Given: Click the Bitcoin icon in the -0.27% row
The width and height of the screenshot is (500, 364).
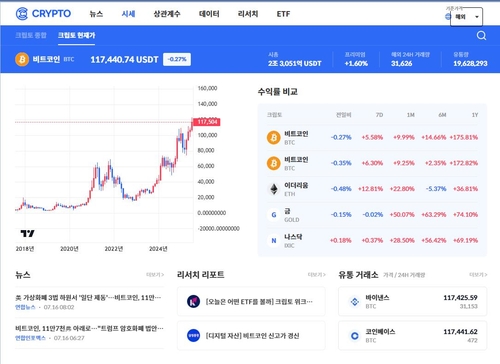Looking at the screenshot, I should 274,137.
